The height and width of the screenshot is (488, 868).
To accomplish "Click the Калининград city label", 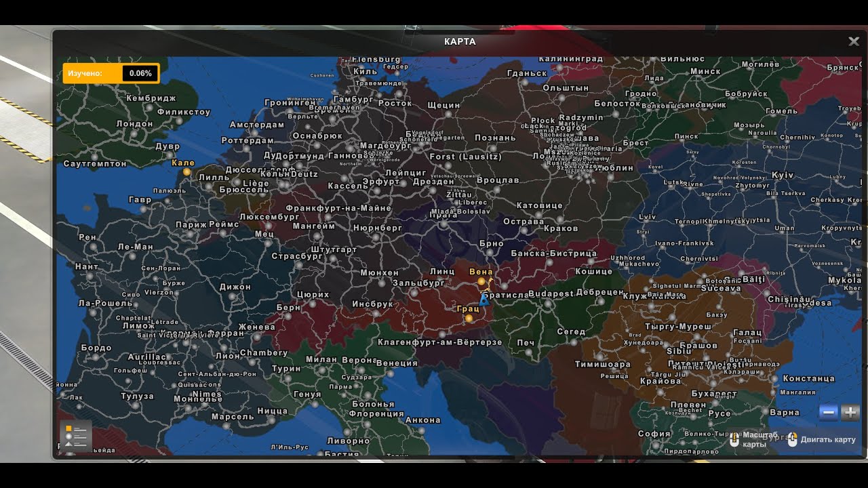I will point(570,59).
